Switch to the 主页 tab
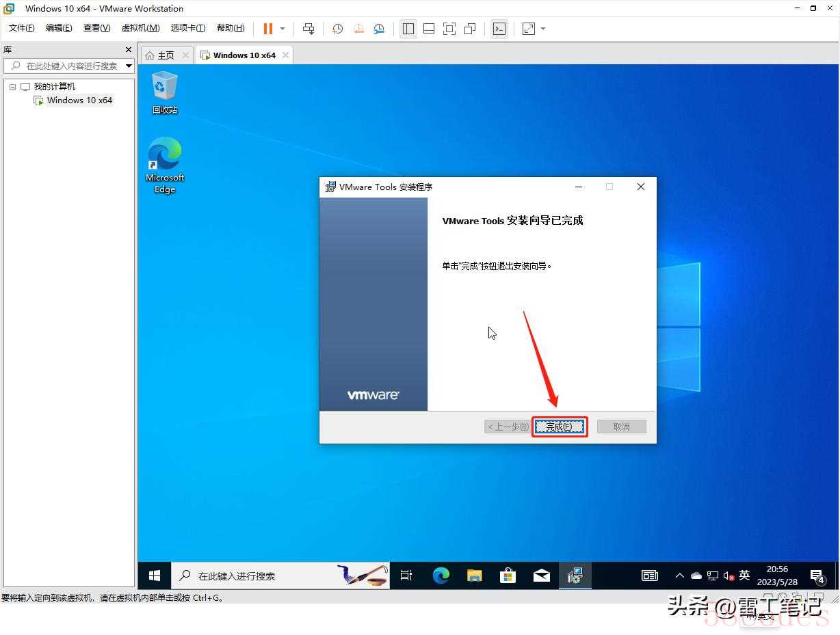 (160, 55)
